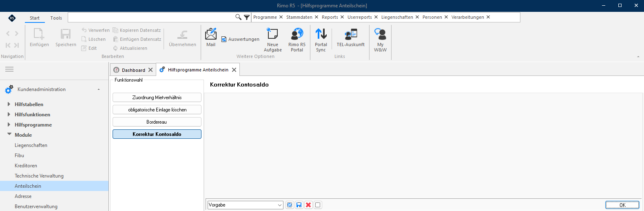Click Edit in the Bearbeiten group
644x211 pixels.
coord(89,48)
